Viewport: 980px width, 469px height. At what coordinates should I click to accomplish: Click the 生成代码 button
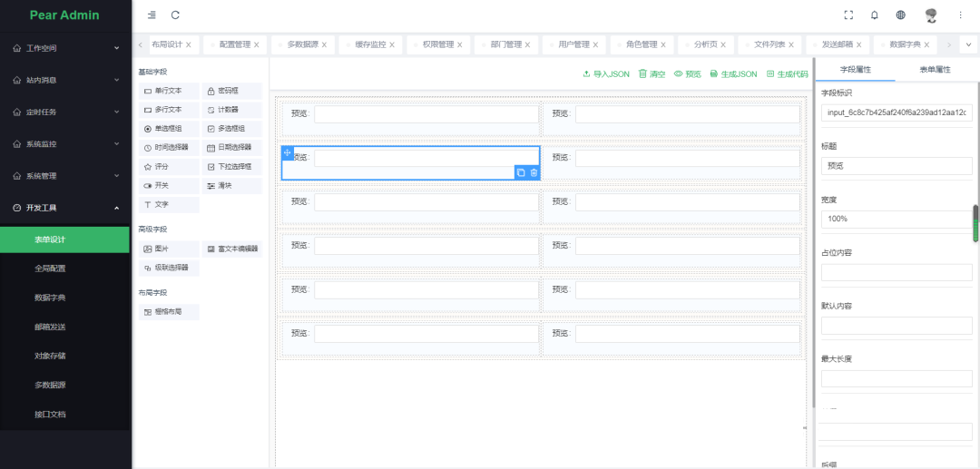click(x=787, y=74)
